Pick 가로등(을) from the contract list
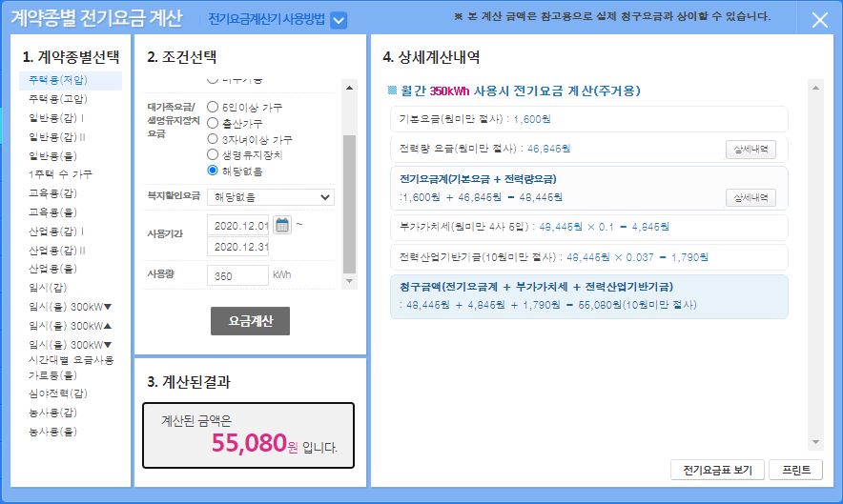Screen dimensions: 843x504 click(x=52, y=375)
